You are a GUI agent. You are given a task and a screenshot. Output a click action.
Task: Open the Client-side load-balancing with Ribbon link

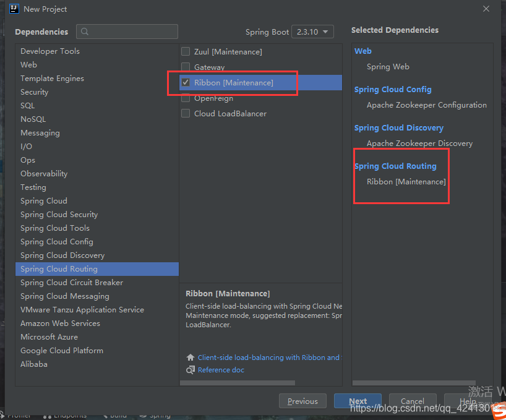pyautogui.click(x=270, y=358)
